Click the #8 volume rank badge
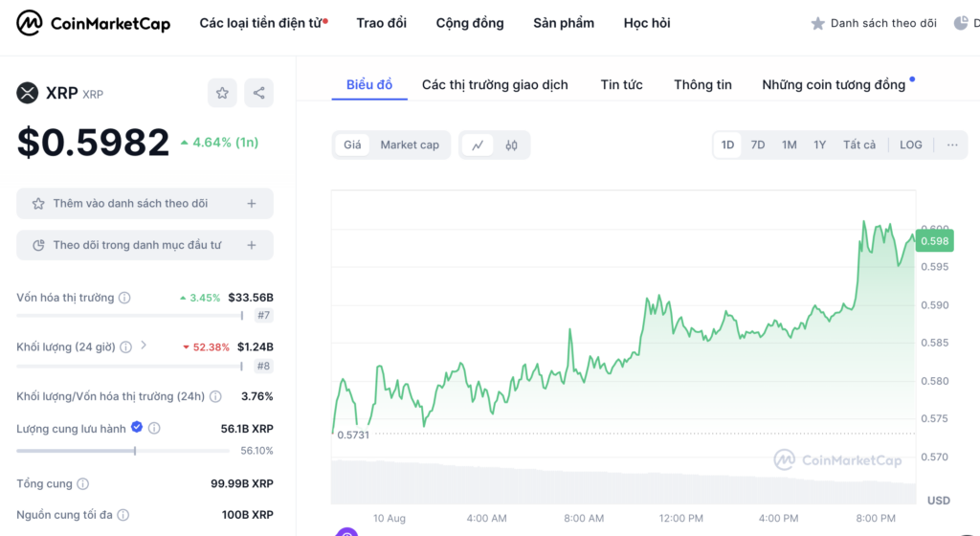The image size is (980, 536). 264,366
